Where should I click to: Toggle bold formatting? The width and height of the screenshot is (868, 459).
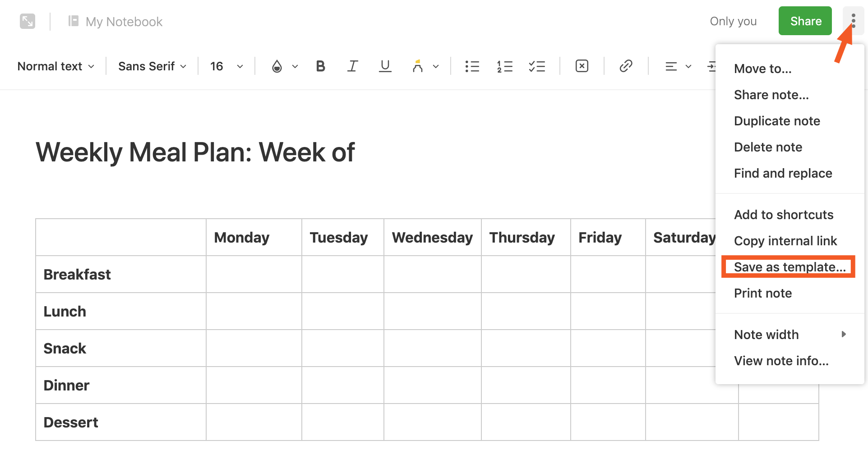pyautogui.click(x=320, y=66)
